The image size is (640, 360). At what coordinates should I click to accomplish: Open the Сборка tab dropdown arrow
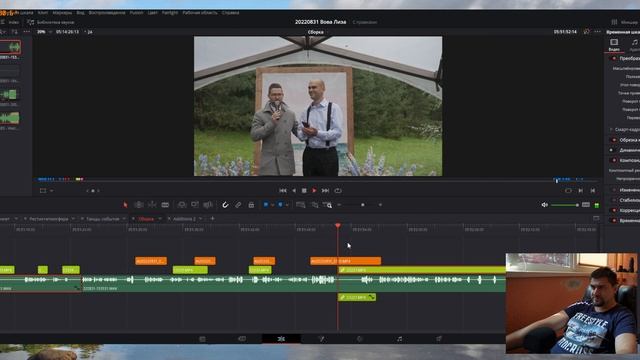[x=160, y=219]
